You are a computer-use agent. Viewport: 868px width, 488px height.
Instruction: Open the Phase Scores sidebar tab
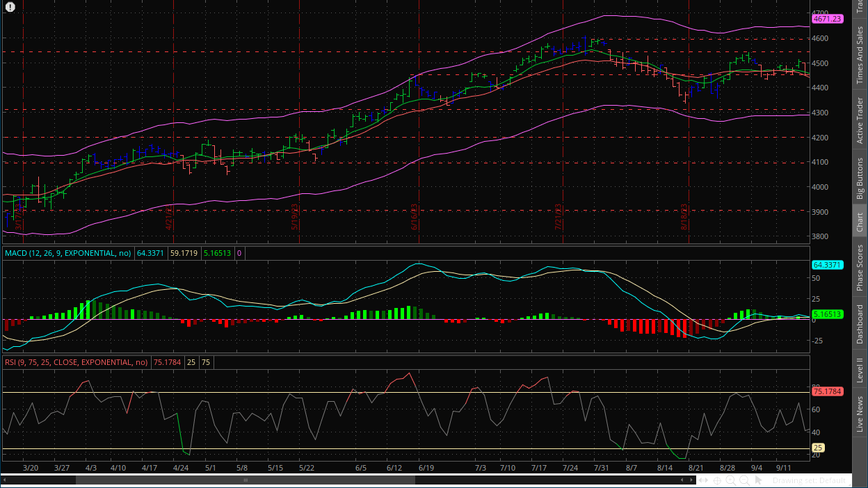pyautogui.click(x=860, y=268)
